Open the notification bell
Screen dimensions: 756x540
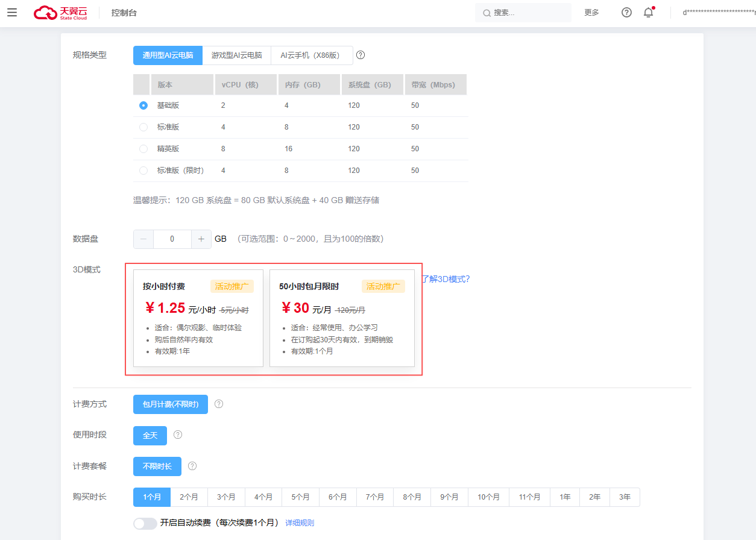(648, 13)
